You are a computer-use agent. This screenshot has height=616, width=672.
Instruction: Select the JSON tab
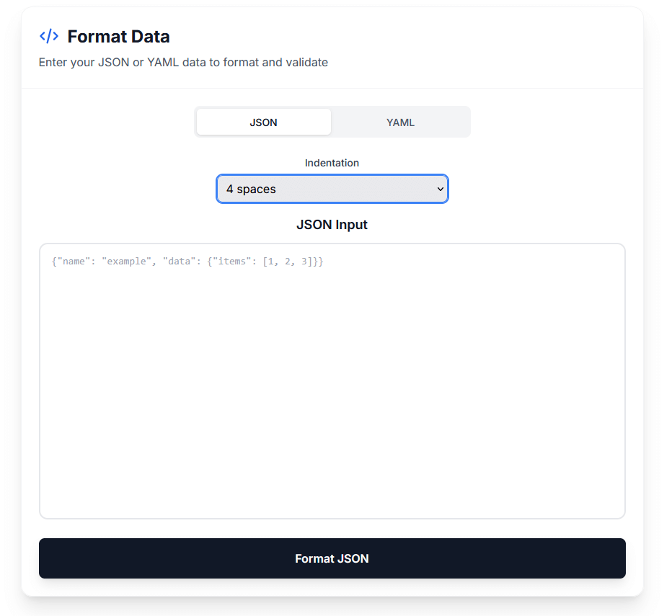tap(263, 122)
